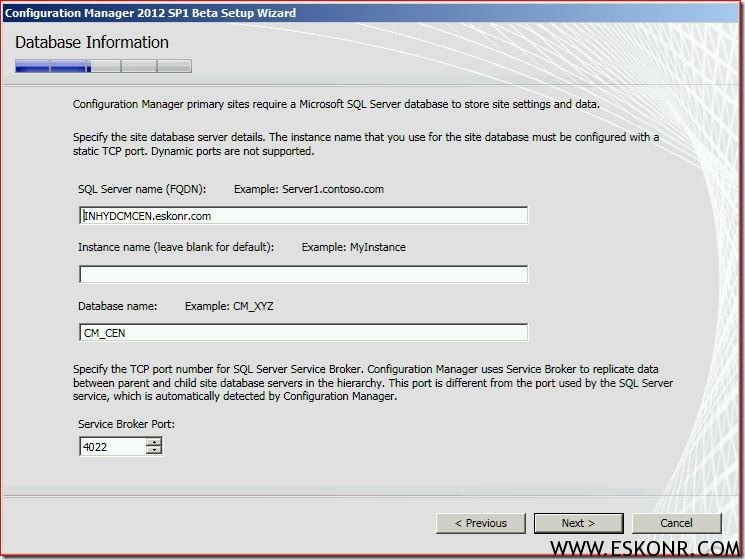Proceed with the Next button
Image resolution: width=745 pixels, height=560 pixels.
578,523
